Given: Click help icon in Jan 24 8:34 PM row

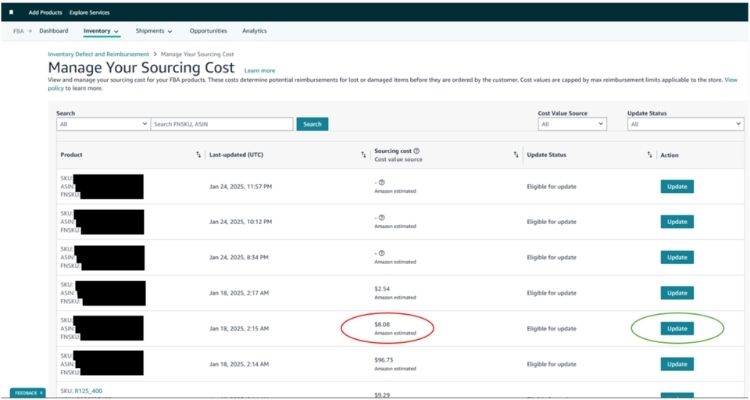Looking at the screenshot, I should tap(382, 253).
